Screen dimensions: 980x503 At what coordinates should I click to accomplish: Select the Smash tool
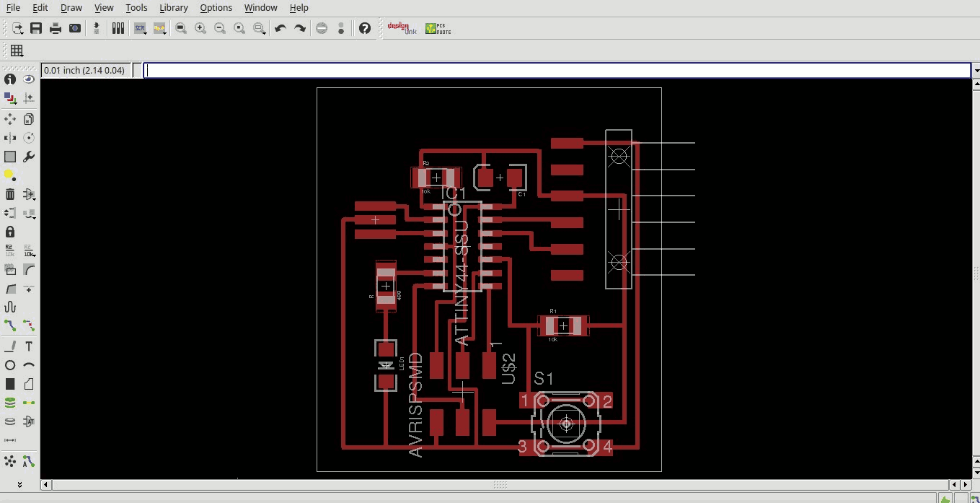[10, 269]
